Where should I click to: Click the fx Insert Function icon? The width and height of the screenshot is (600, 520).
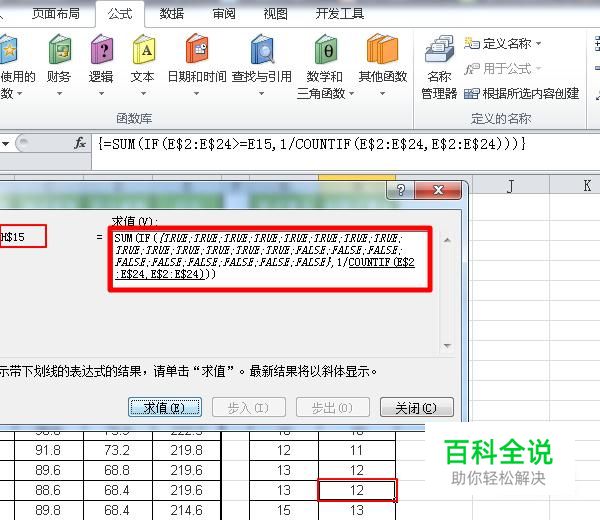[80, 143]
